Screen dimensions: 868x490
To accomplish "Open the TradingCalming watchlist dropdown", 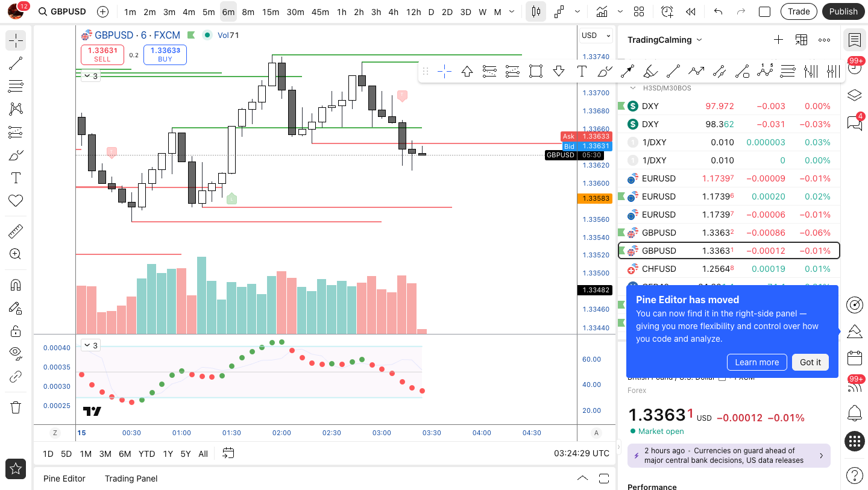I will coord(665,40).
